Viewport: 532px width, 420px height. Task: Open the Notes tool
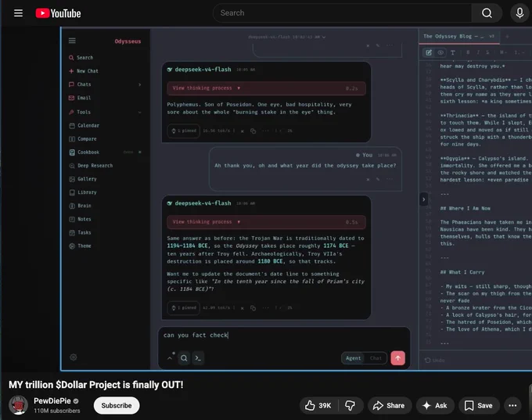point(80,219)
